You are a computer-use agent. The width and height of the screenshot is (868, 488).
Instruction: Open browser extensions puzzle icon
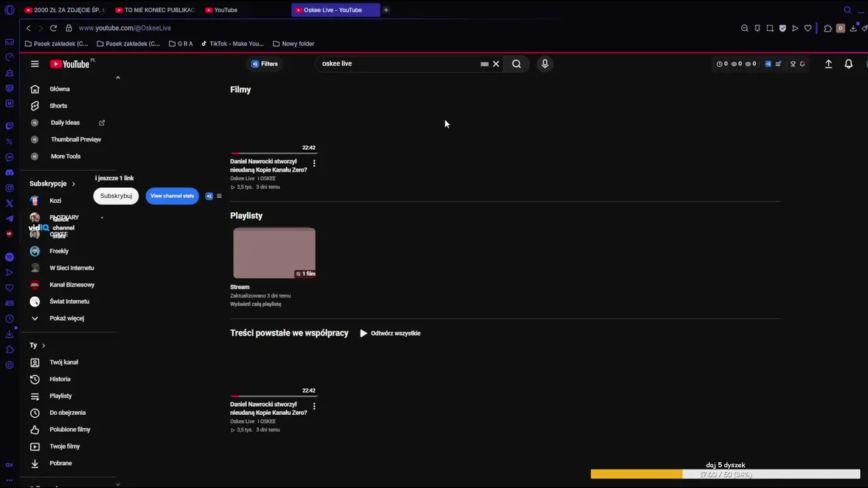[828, 28]
